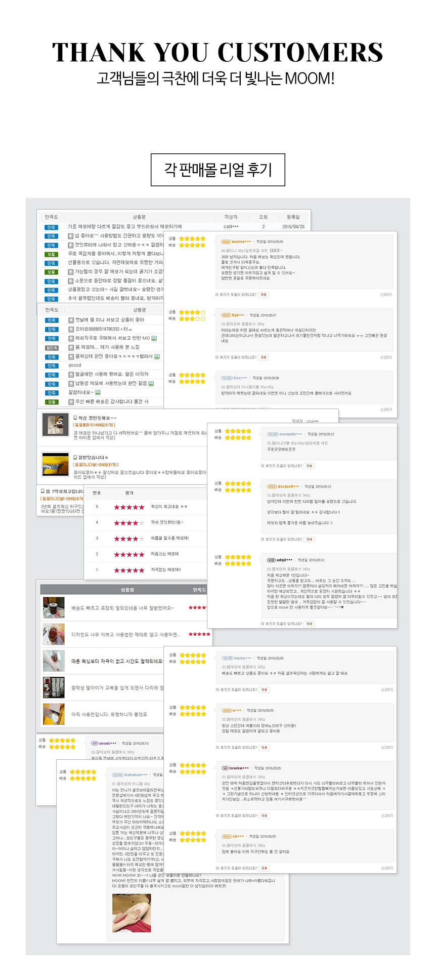Click the '등록일' column header
The image size is (435, 980).
[293, 217]
